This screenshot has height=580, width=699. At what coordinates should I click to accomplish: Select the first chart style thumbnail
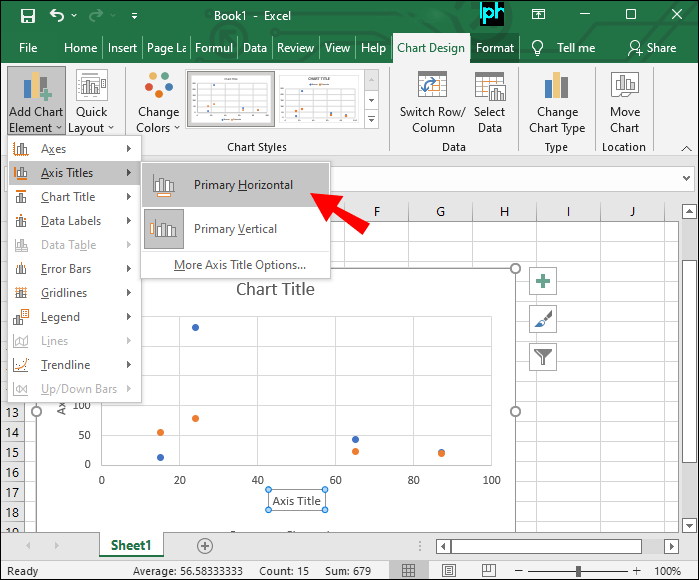coord(229,101)
